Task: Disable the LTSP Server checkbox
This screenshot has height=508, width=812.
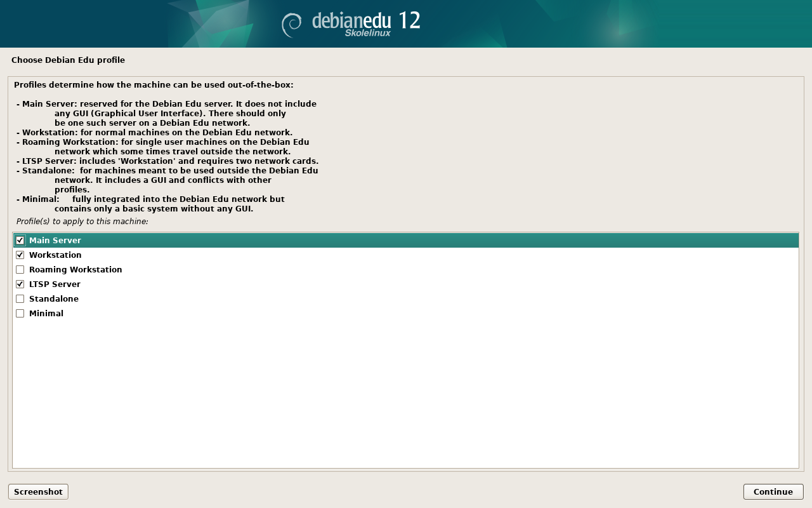Action: click(20, 284)
